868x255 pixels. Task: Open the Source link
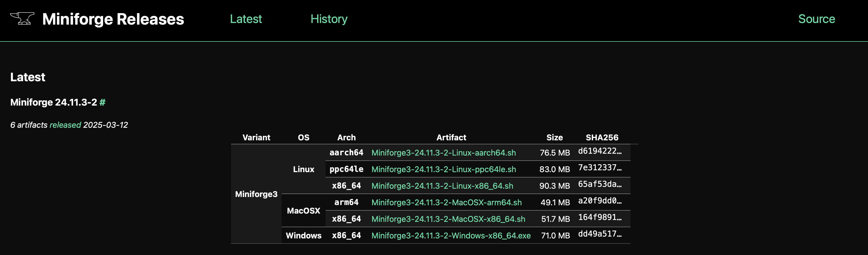pos(816,19)
